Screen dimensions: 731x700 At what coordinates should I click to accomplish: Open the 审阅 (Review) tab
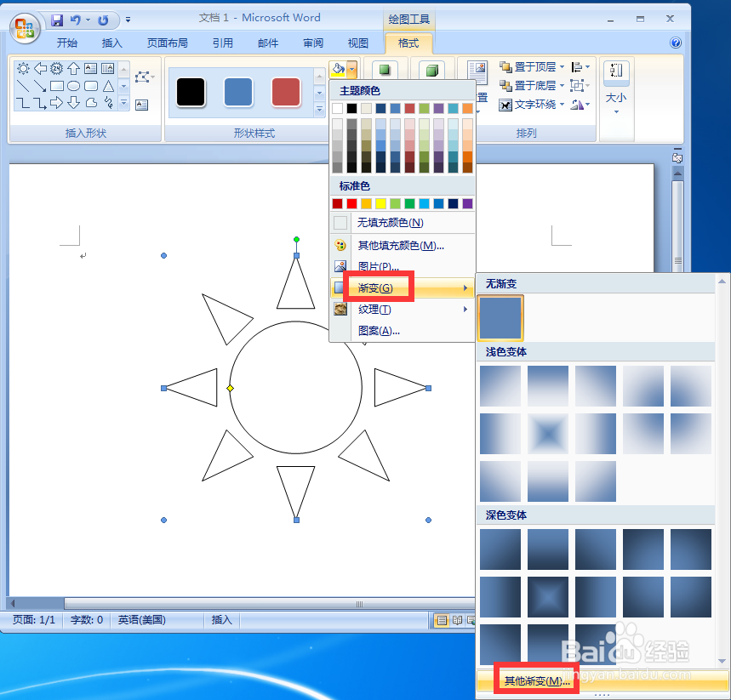pos(313,43)
